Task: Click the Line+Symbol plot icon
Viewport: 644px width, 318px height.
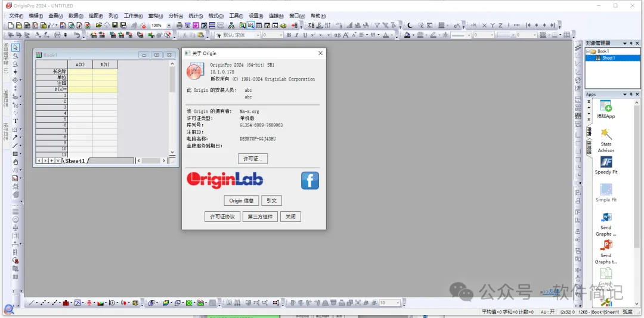Action: 55,303
